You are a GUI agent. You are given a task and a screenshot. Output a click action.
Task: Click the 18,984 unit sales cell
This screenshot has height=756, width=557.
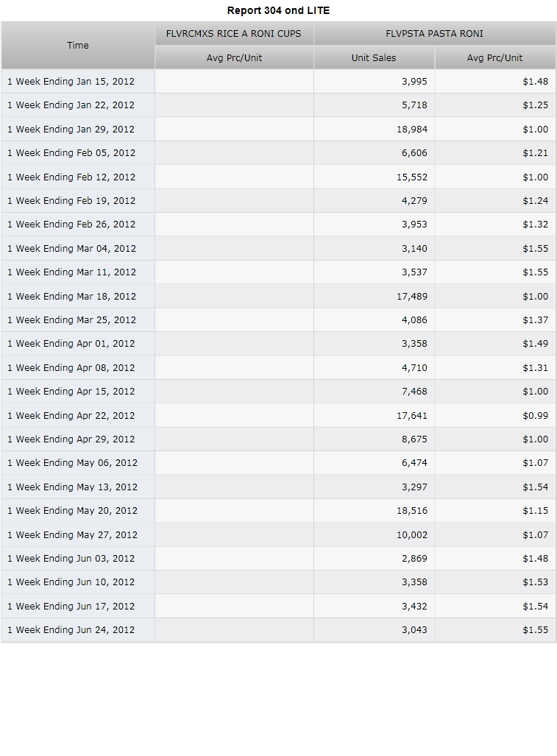click(374, 130)
